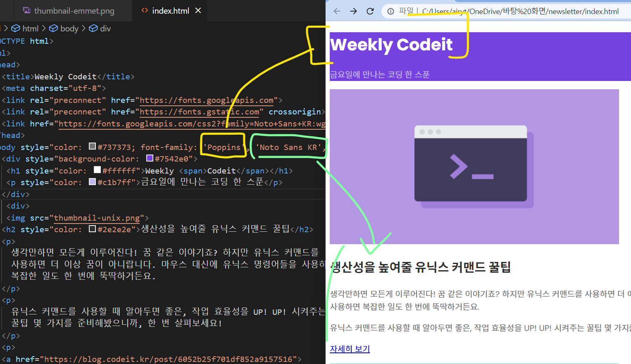631x364 pixels.
Task: Click the 금요일에 만나는 코딩 한 스푼 subtitle in browser
Action: [x=380, y=74]
